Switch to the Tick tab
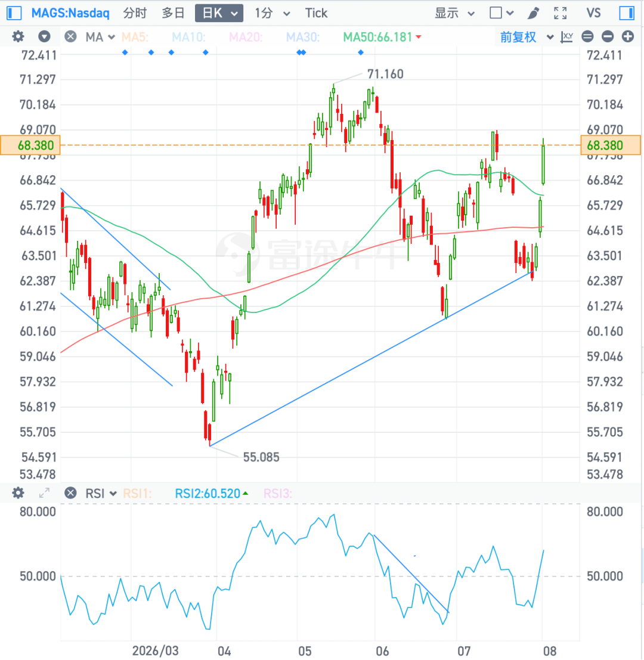Screen dimensions: 644x660 [x=316, y=13]
